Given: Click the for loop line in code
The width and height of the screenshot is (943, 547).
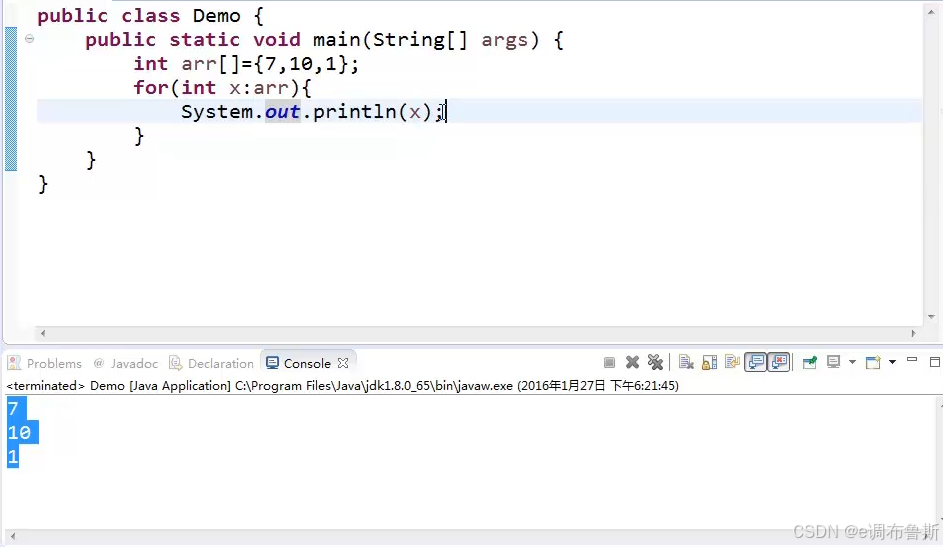Looking at the screenshot, I should coord(223,88).
